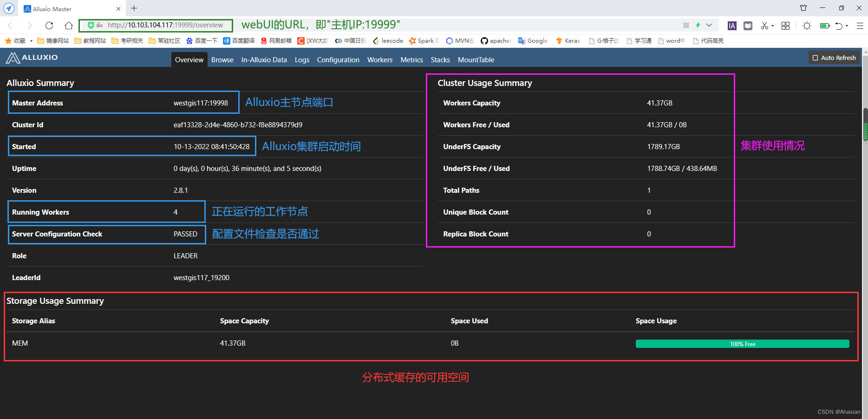
Task: Click the page vertical scrollbar
Action: [865, 124]
